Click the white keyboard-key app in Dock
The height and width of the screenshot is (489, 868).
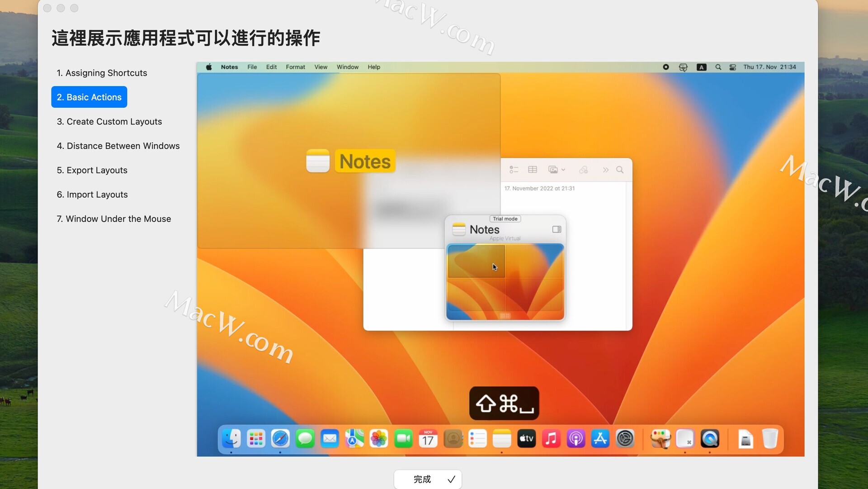685,439
